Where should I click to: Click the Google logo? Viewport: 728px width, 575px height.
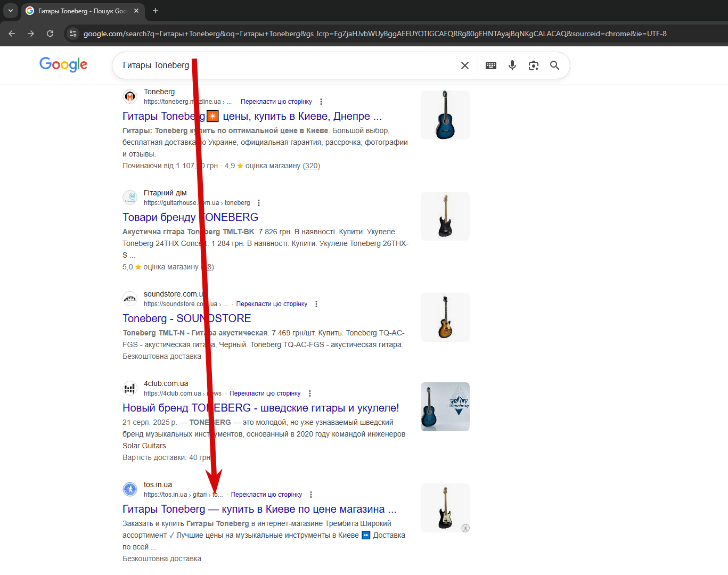pos(63,64)
